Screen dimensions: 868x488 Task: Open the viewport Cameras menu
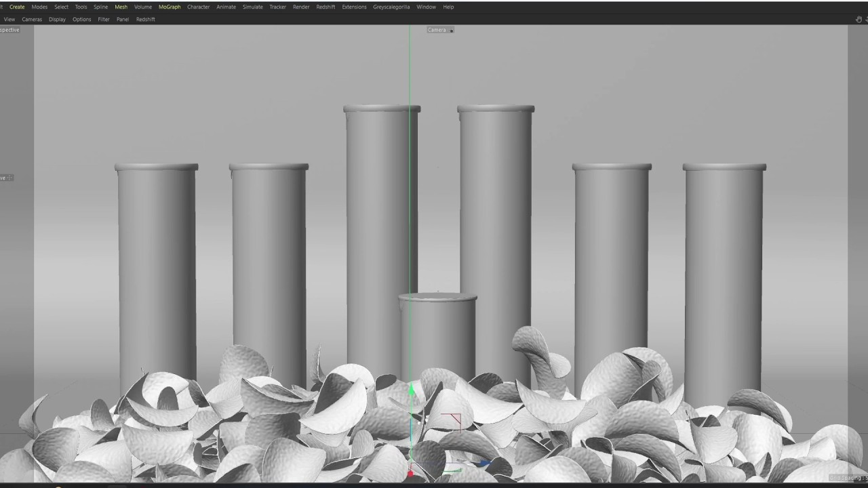32,20
